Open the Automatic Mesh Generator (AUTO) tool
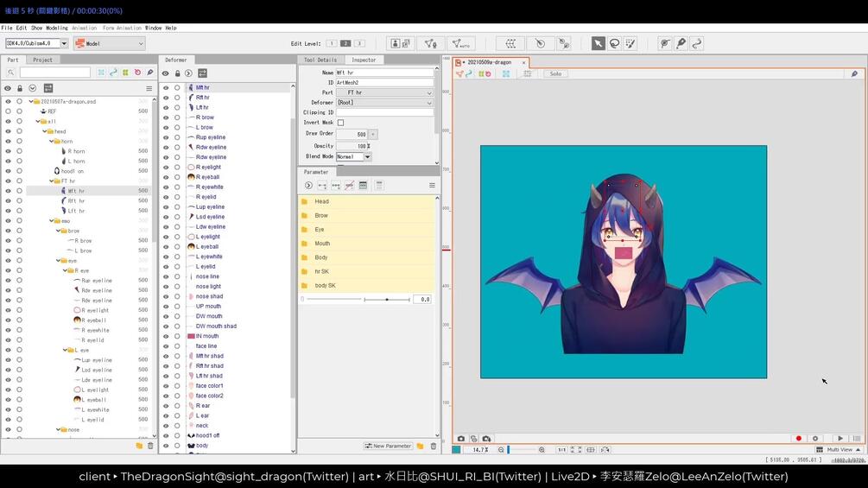 point(460,44)
